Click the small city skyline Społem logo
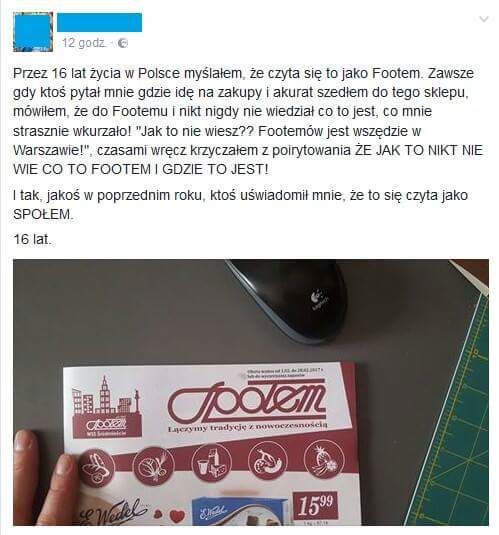 (107, 407)
